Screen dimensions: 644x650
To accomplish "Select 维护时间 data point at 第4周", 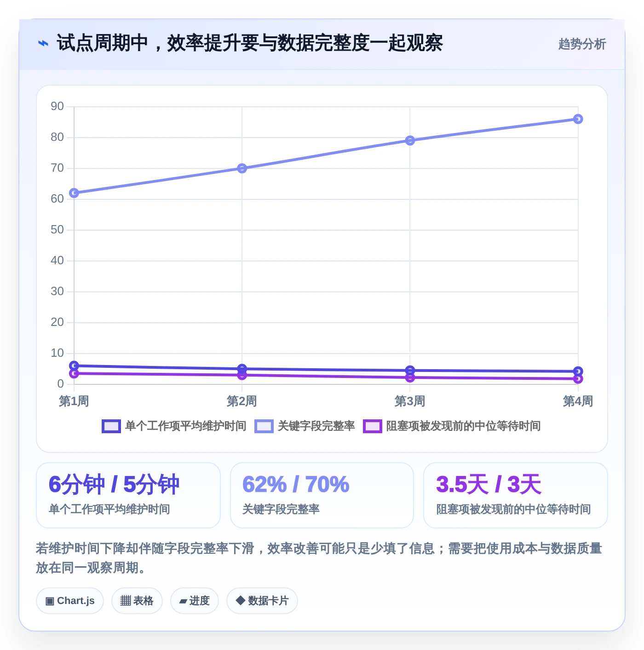I will 578,371.
